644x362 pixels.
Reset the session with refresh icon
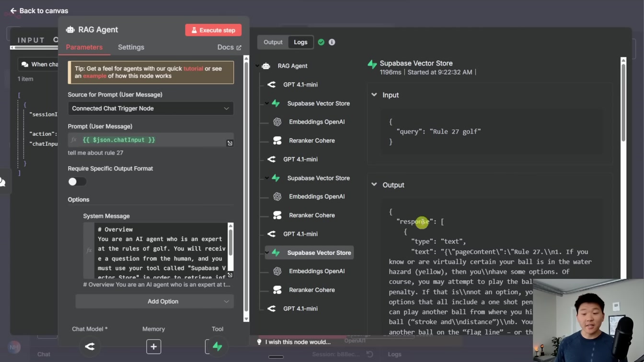369,354
